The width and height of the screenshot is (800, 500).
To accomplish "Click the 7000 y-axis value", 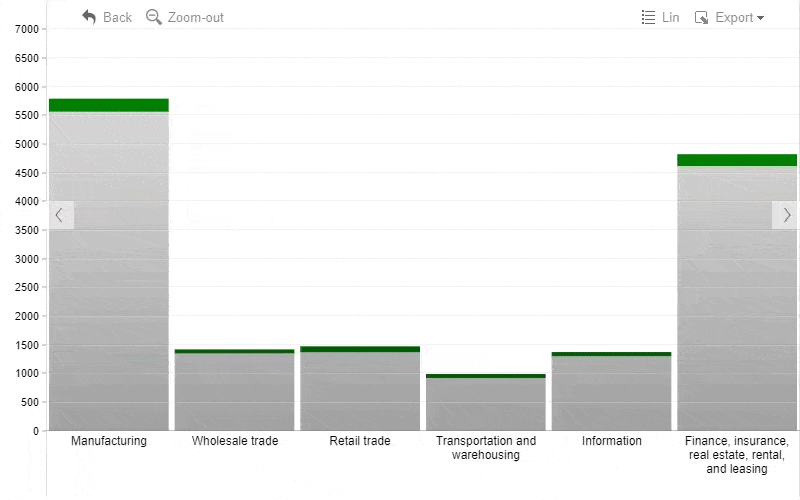I will click(x=27, y=29).
